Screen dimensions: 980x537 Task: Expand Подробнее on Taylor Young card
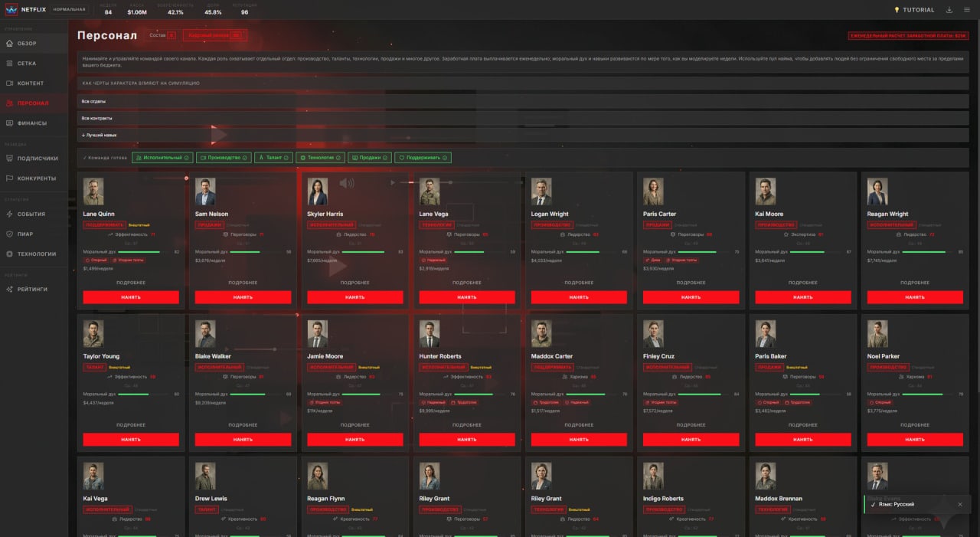tap(131, 425)
